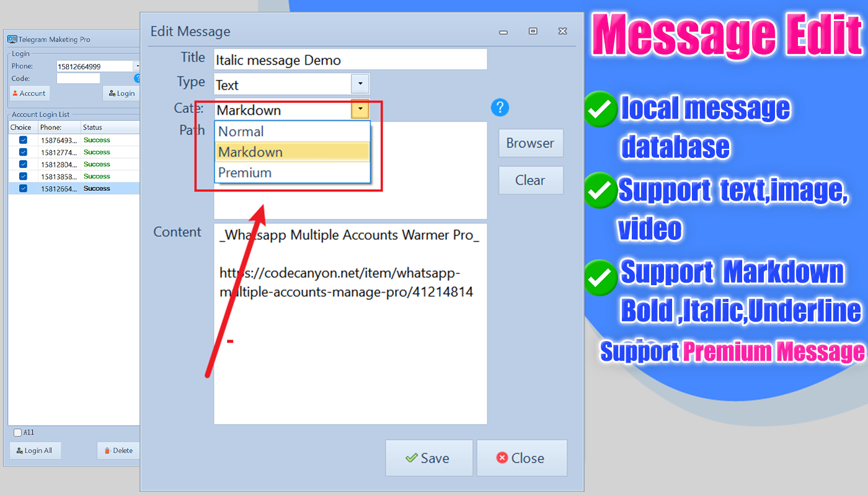Select the phone cell 15812804 in the account list

(59, 164)
